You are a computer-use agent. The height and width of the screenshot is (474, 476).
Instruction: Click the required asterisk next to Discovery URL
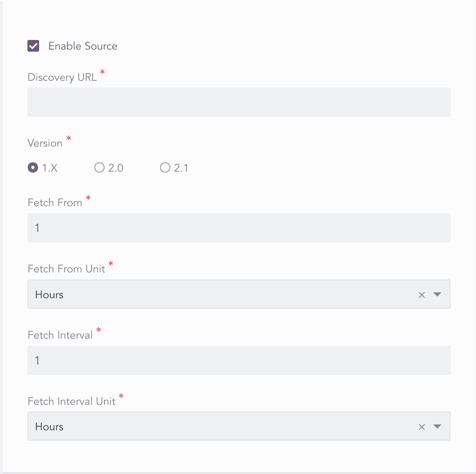(x=102, y=72)
